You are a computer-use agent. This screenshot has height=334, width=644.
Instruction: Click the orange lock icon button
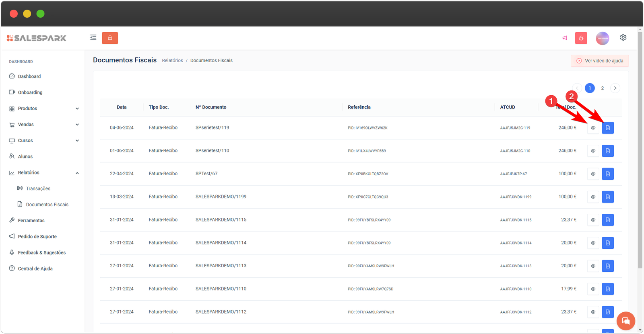[110, 38]
